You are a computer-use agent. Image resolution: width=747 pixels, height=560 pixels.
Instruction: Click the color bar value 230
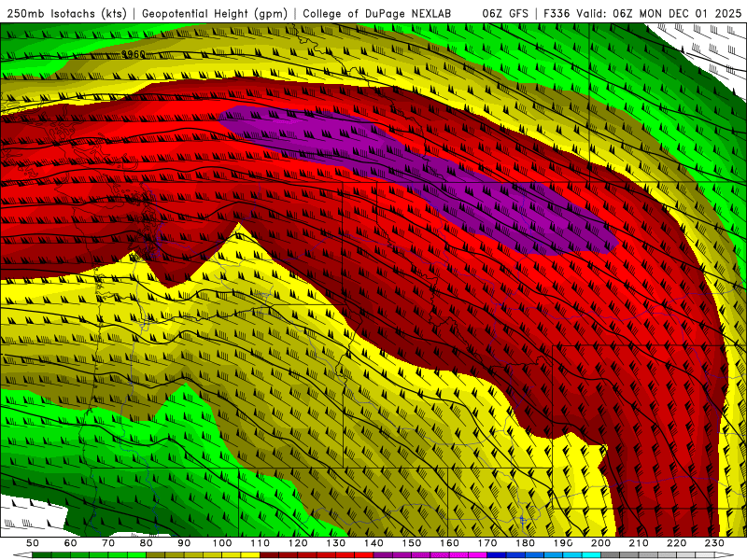point(715,543)
